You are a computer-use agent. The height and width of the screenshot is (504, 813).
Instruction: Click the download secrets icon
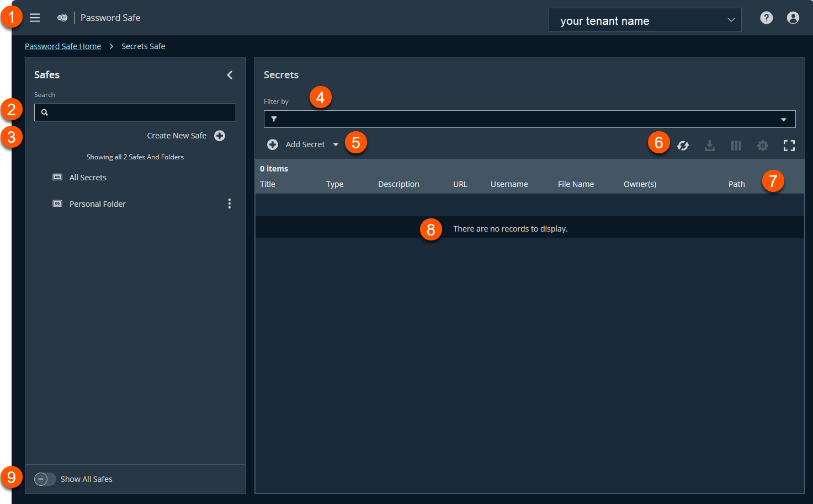coord(710,146)
